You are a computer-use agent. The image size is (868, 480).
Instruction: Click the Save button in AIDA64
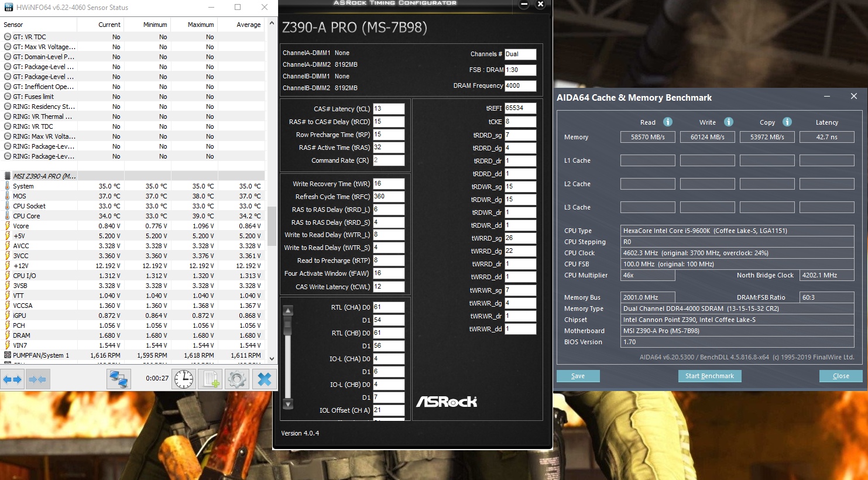[x=578, y=376]
